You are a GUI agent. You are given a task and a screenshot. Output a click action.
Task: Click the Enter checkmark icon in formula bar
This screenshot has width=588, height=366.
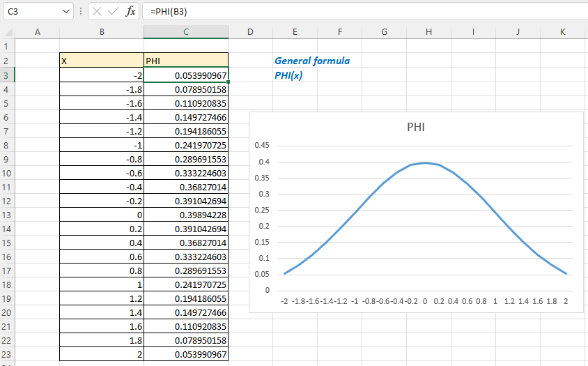pyautogui.click(x=114, y=12)
